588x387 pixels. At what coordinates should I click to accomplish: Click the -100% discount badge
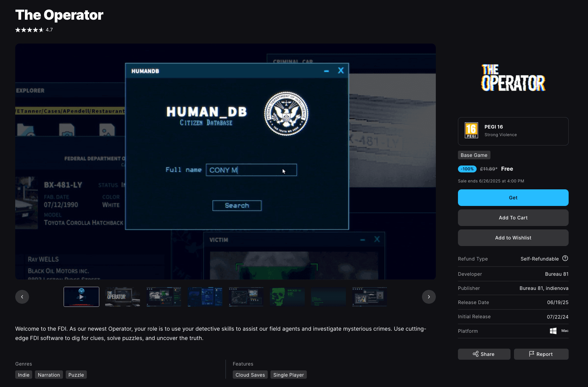tap(467, 169)
